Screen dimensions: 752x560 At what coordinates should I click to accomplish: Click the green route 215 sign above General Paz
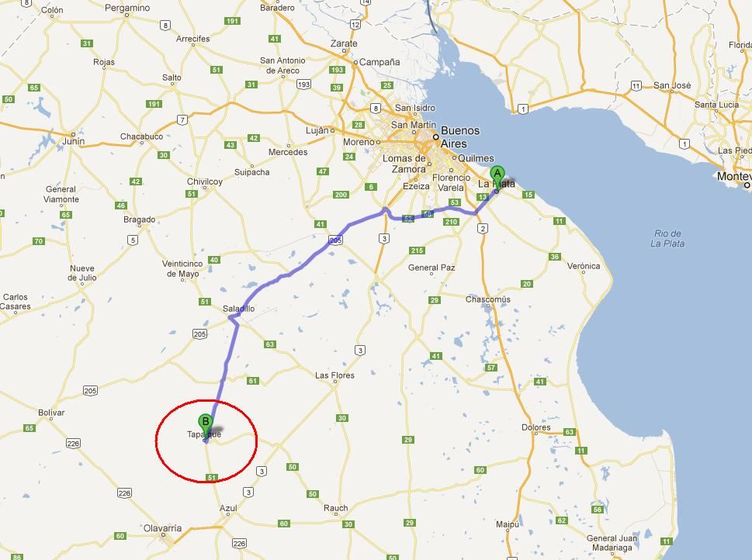417,251
